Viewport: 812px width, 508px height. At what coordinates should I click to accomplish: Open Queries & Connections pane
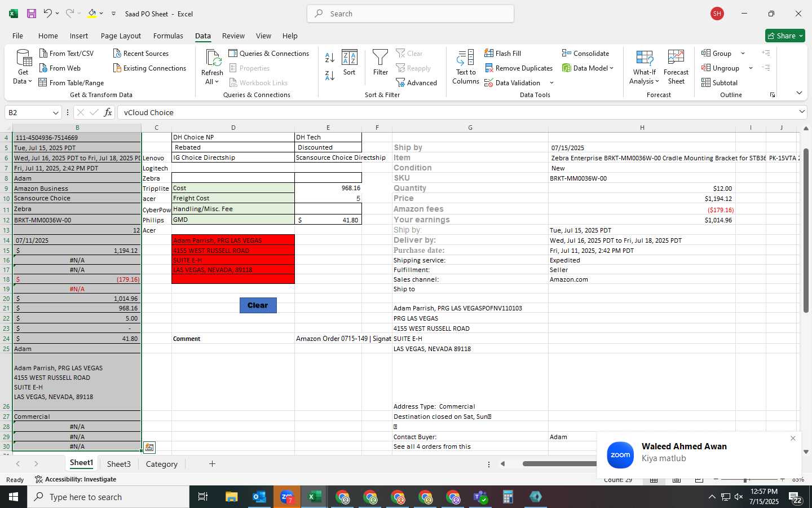268,53
